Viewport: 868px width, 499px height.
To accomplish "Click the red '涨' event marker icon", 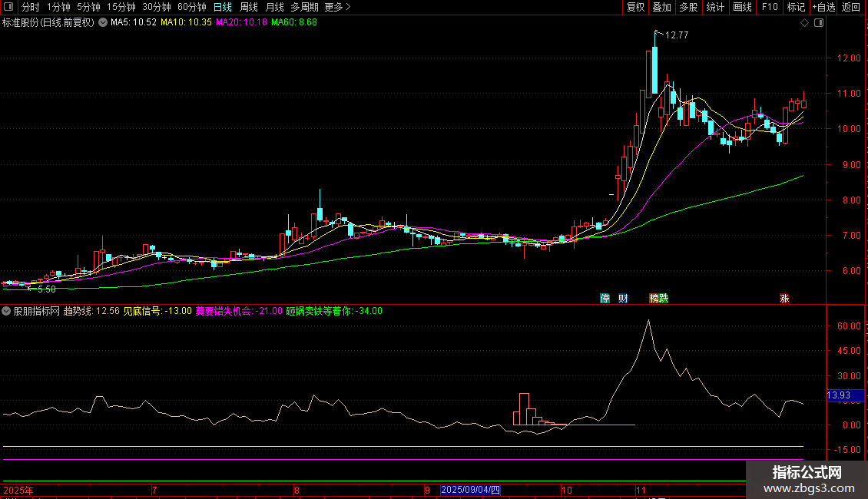I will pos(784,298).
